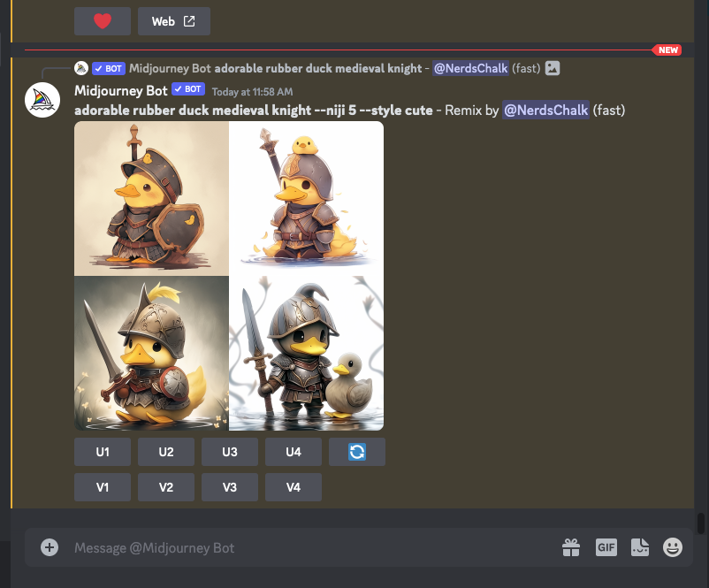Click the blue re-roll refresh icon

coord(357,452)
